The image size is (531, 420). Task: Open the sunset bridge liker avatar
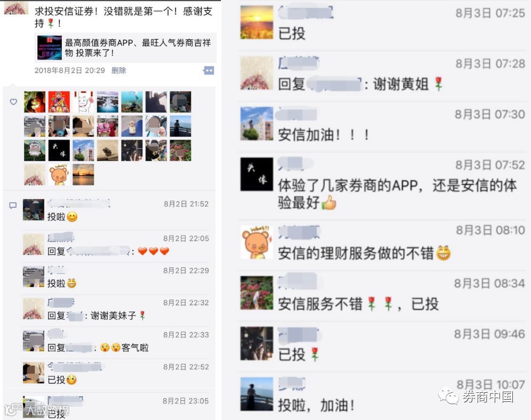pos(83,175)
